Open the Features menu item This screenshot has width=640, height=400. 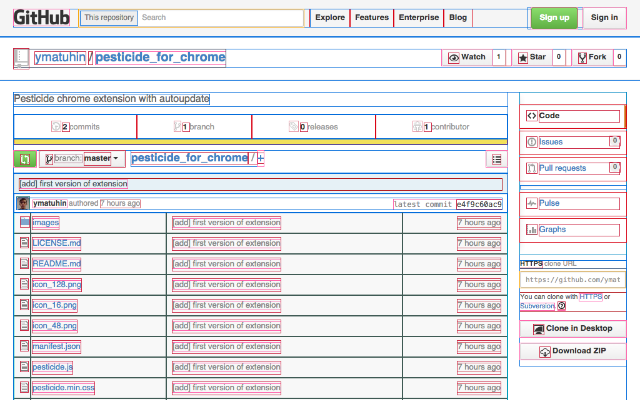[x=372, y=18]
